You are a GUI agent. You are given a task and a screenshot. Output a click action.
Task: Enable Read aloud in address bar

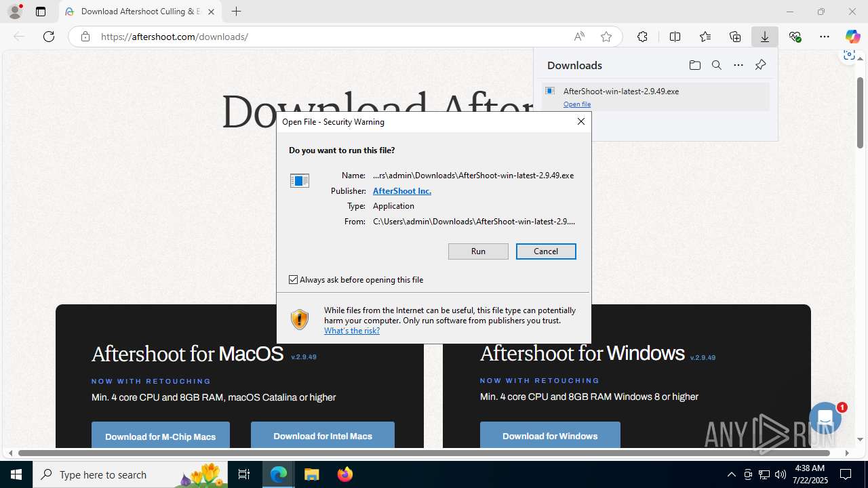(x=579, y=37)
